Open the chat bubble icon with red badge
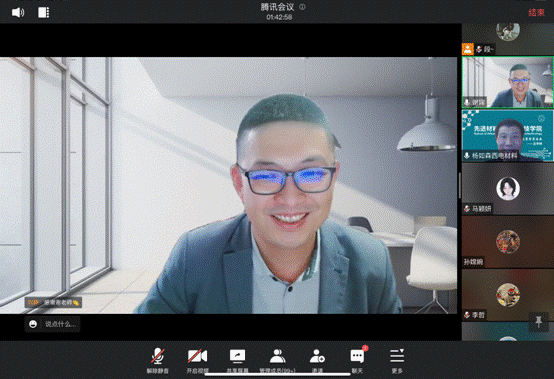 coord(358,360)
